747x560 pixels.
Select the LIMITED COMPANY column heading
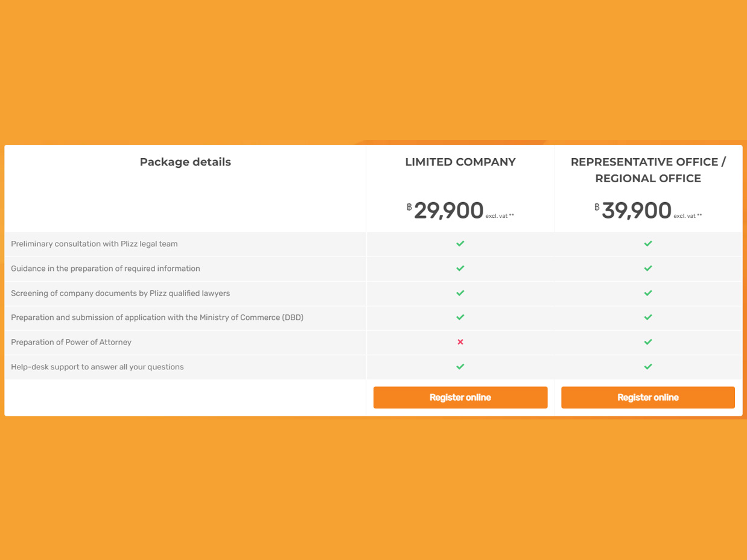(460, 162)
